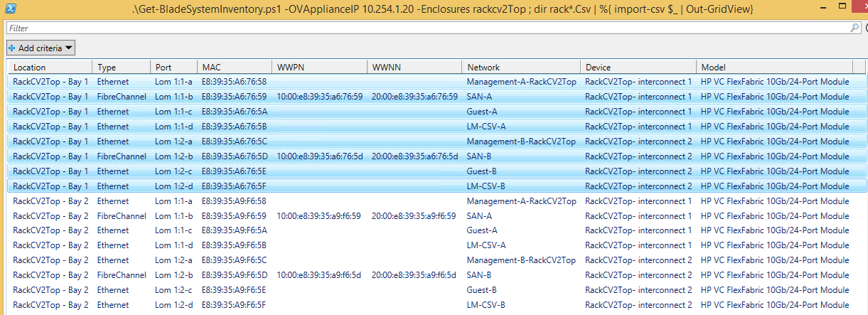
Task: Click Guest-B network cell in Bay 2 row
Action: 482,290
